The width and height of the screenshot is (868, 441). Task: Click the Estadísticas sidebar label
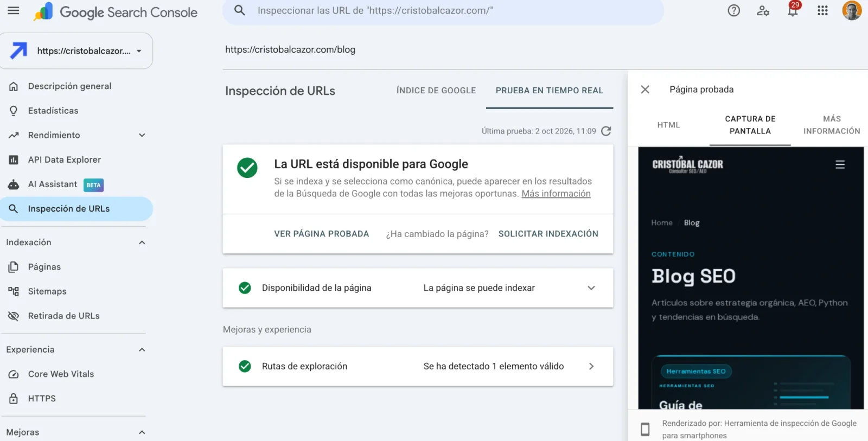pyautogui.click(x=53, y=111)
